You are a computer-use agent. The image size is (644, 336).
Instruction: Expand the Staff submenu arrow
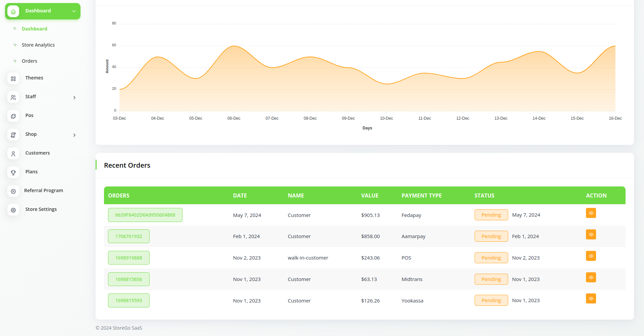tap(74, 98)
